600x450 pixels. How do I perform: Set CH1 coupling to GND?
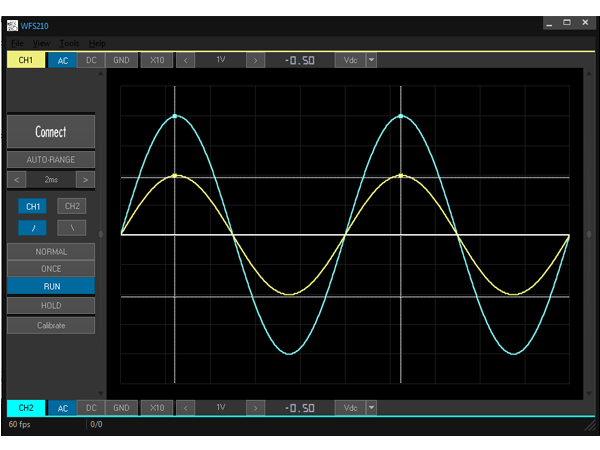(121, 60)
